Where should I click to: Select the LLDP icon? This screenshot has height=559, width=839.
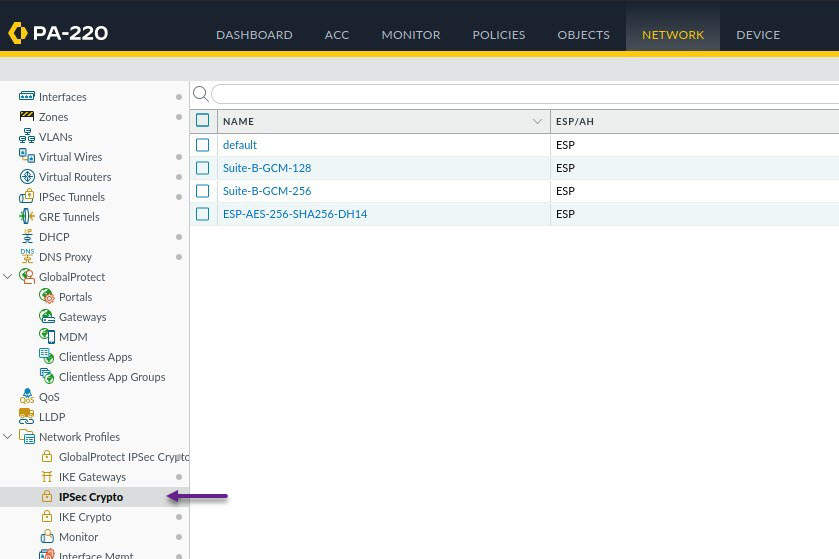27,416
